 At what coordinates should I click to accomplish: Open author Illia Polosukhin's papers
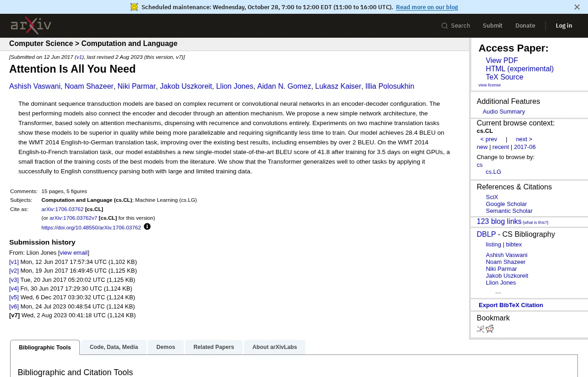(390, 86)
